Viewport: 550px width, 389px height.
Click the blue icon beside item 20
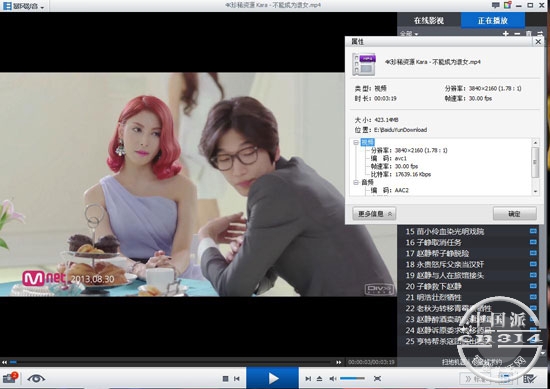tap(533, 286)
